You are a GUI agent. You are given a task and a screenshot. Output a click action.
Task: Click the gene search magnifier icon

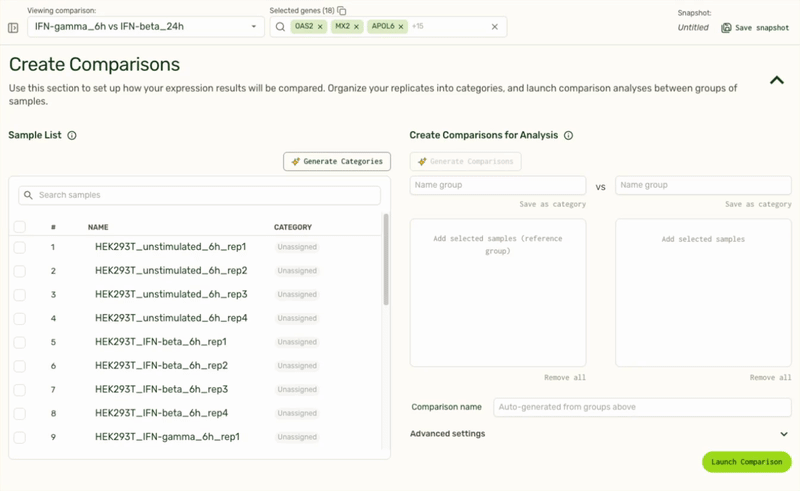pyautogui.click(x=280, y=27)
